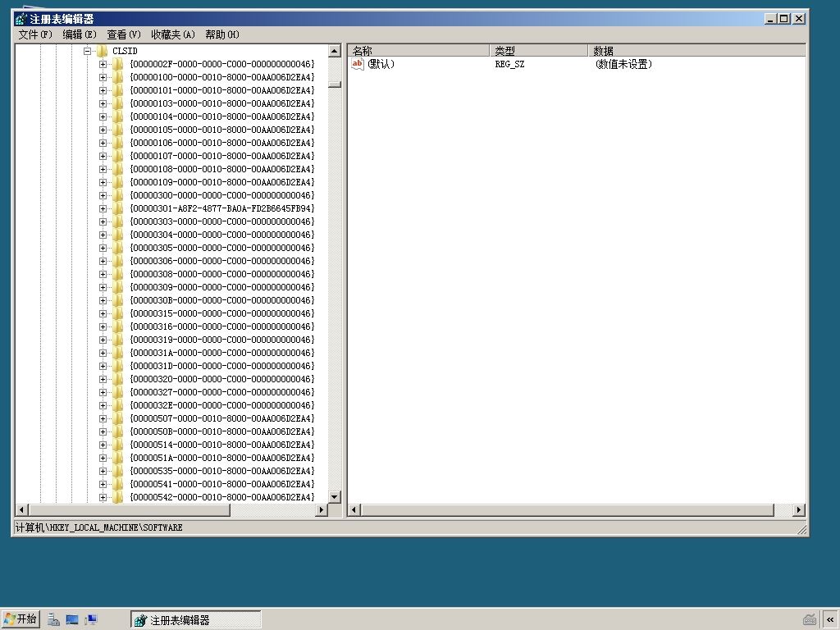Open the 开始 Start menu
This screenshot has height=630, width=840.
point(21,619)
